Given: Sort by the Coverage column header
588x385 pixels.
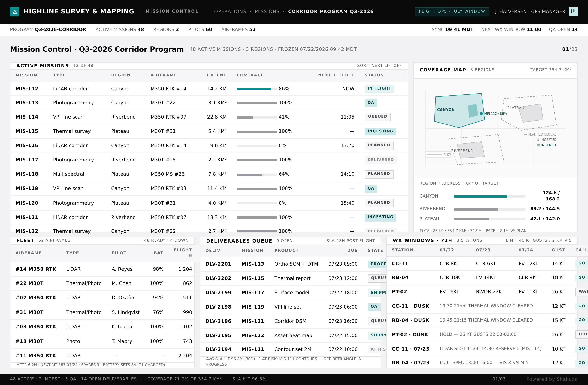Looking at the screenshot, I should pyautogui.click(x=250, y=75).
